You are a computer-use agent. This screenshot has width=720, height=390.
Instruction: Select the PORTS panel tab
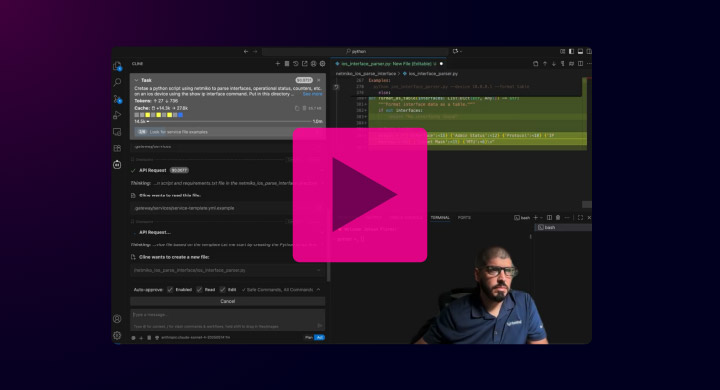464,218
